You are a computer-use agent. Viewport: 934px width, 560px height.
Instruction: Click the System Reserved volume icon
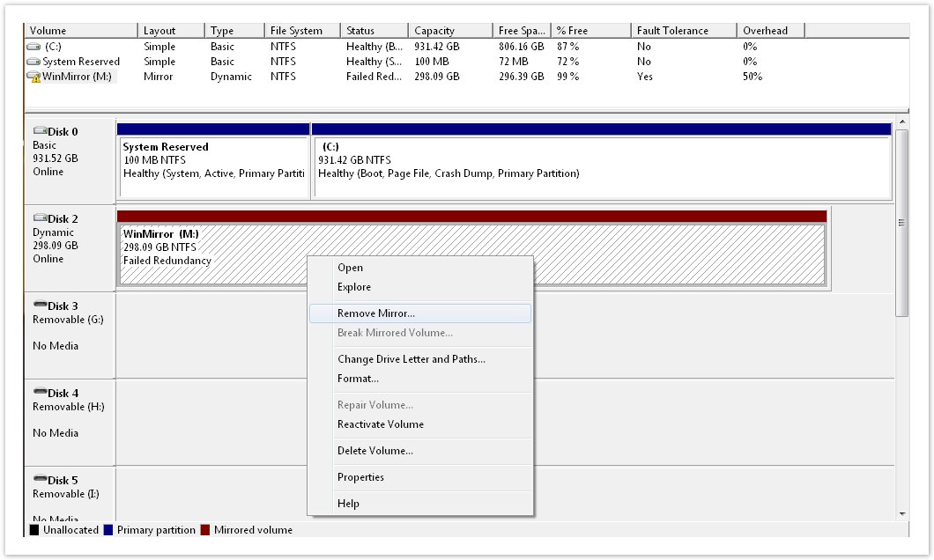[33, 62]
